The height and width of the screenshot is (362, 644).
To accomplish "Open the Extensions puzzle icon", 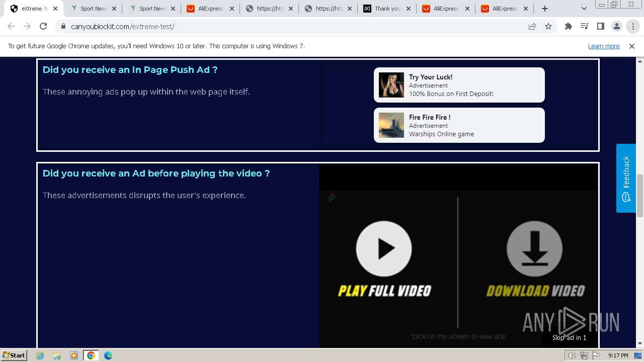I will pyautogui.click(x=569, y=26).
